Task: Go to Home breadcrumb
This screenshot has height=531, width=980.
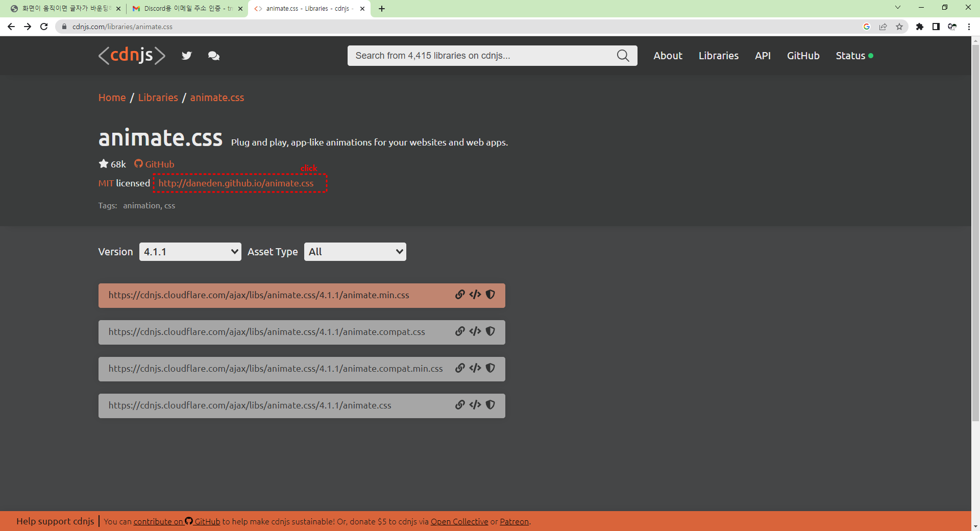Action: click(112, 98)
